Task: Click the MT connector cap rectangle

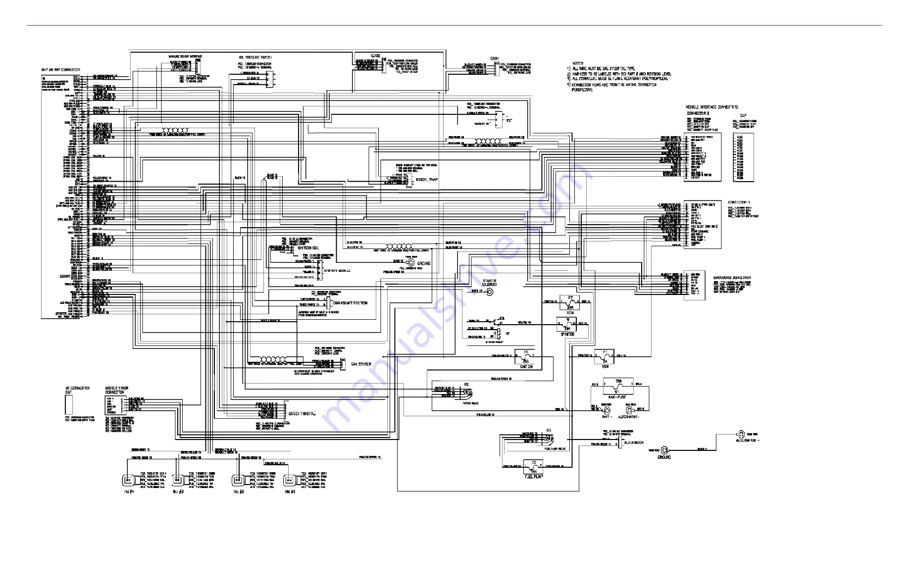Action: tap(69, 405)
